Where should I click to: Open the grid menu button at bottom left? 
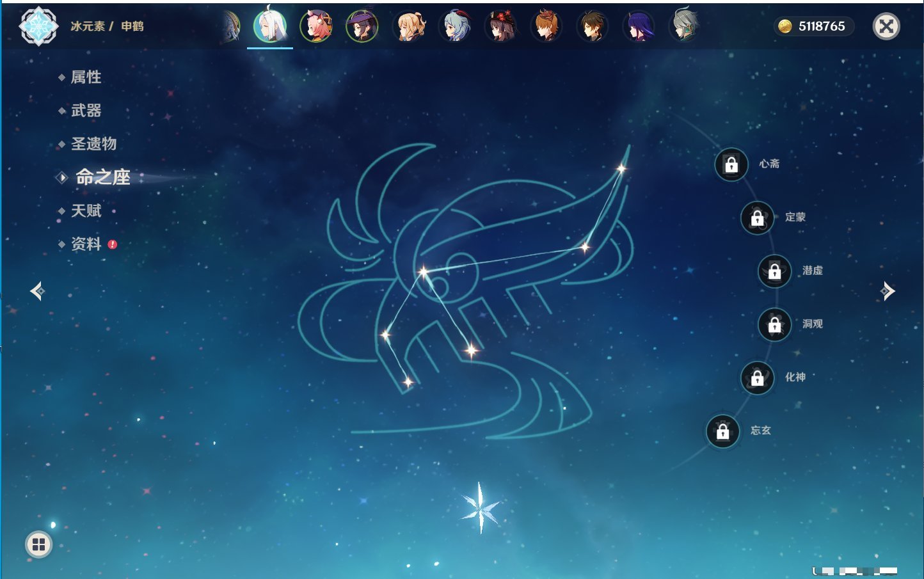[x=38, y=544]
